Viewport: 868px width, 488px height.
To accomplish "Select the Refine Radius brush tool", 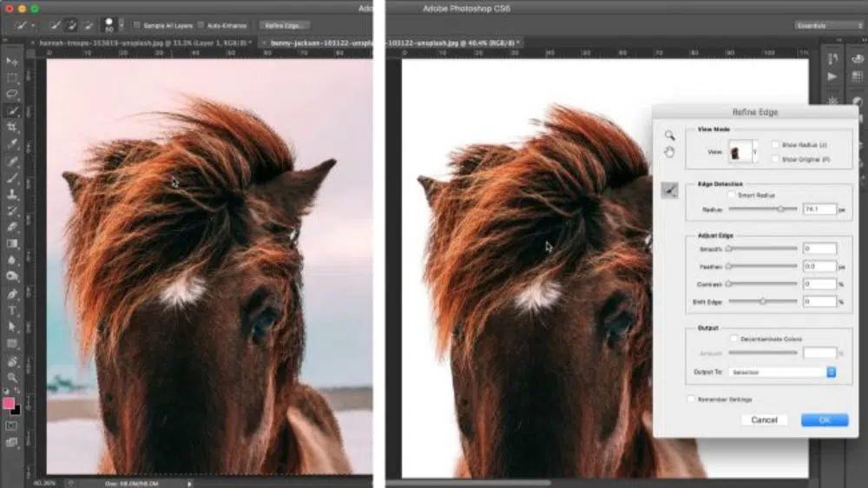I will point(669,190).
